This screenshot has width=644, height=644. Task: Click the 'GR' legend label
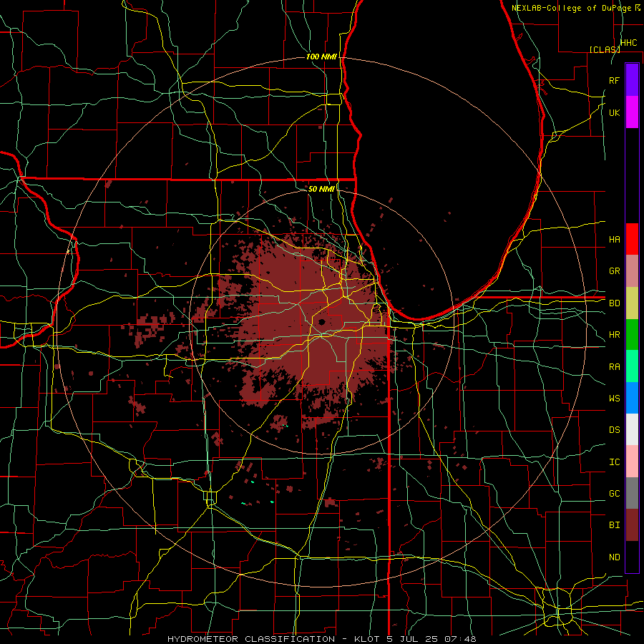(x=614, y=271)
